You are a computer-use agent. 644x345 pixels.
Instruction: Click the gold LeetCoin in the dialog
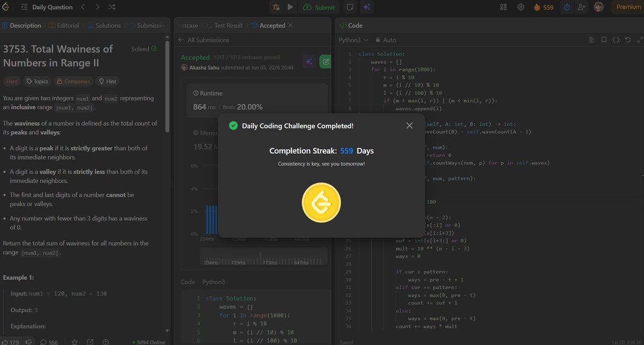pyautogui.click(x=321, y=203)
